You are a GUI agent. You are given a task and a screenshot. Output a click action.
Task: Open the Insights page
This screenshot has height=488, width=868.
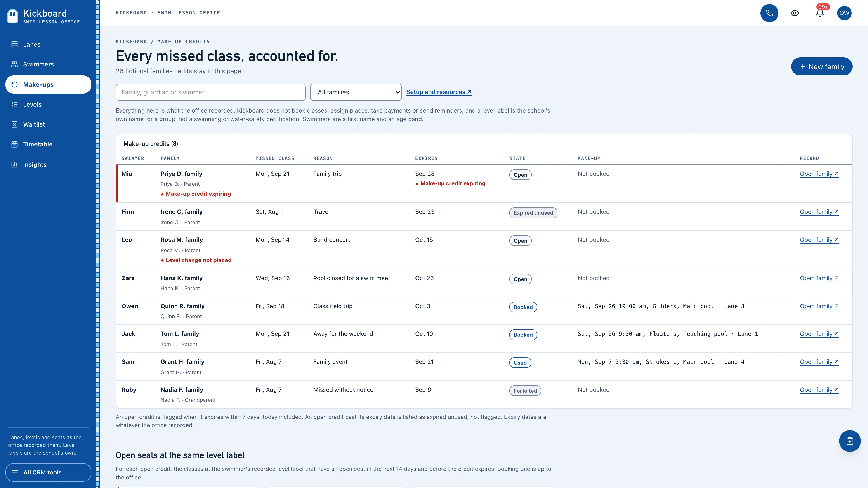click(48, 164)
